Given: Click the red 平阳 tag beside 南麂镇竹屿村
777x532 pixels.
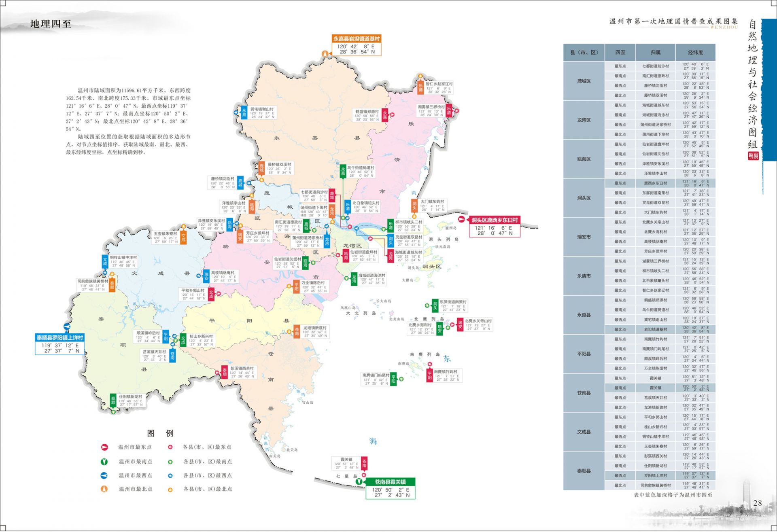Looking at the screenshot, I should (429, 375).
